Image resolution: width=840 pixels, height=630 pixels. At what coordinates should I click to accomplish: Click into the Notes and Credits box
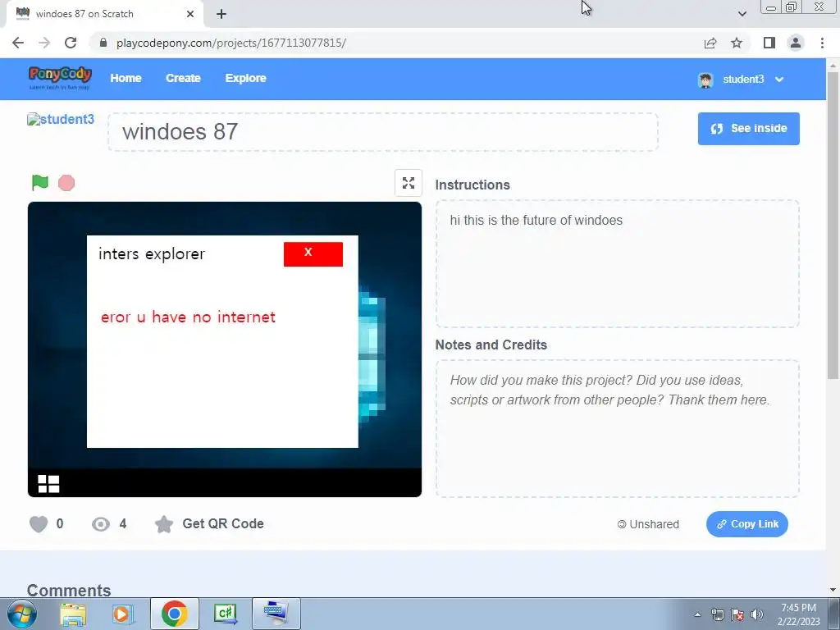617,428
